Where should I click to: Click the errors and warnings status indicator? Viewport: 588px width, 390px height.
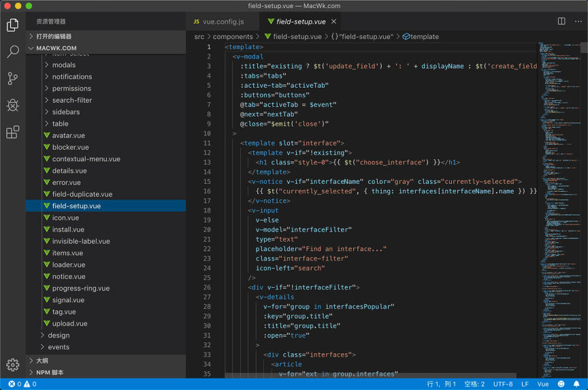tap(22, 384)
